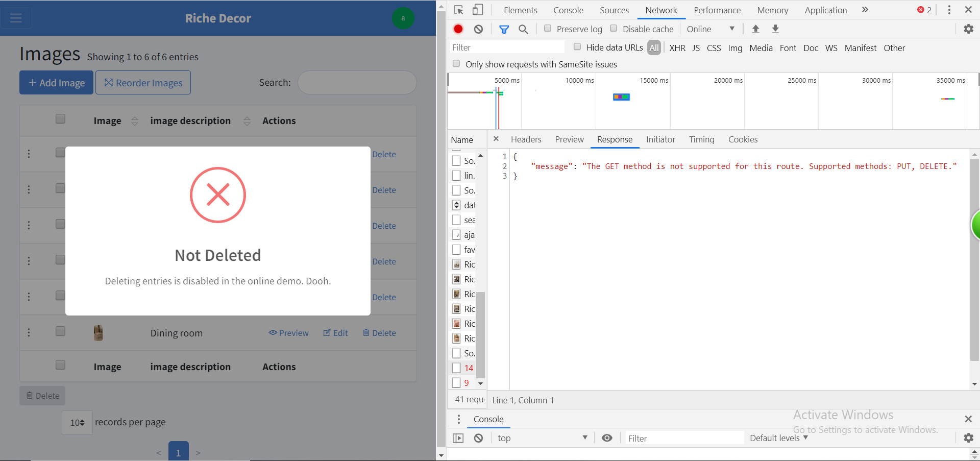
Task: Click the Add Image button
Action: 56,82
